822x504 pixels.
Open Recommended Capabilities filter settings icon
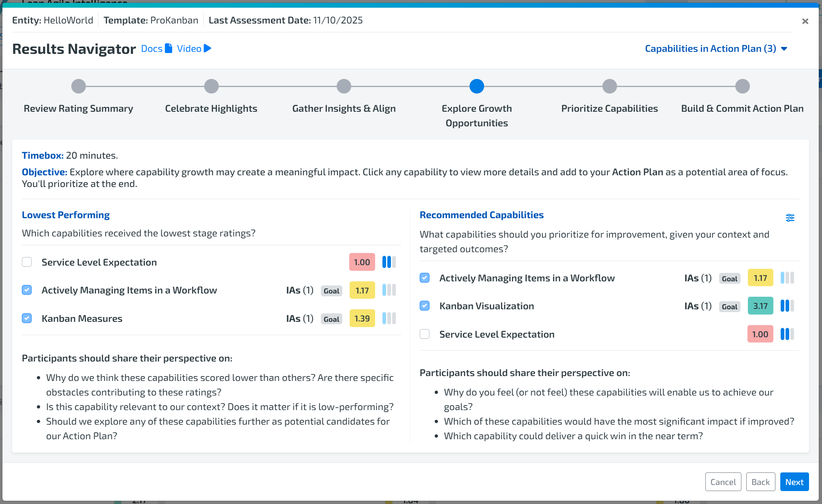click(x=790, y=218)
